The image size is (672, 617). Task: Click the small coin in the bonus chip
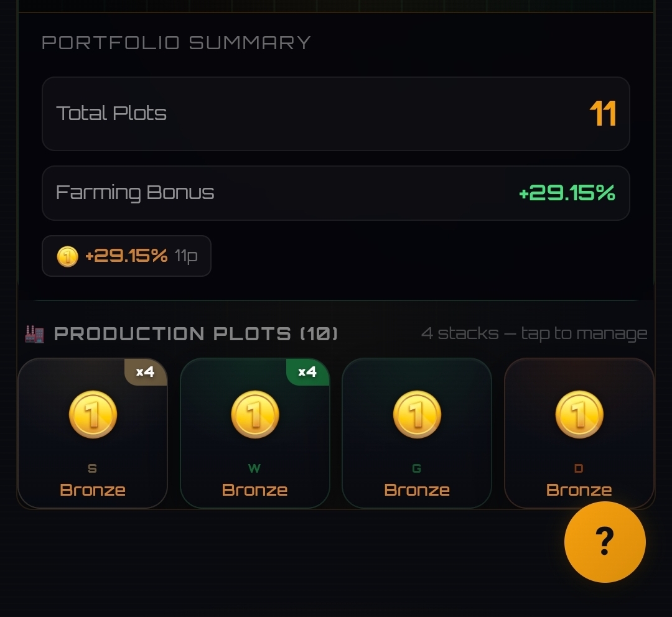click(x=67, y=256)
